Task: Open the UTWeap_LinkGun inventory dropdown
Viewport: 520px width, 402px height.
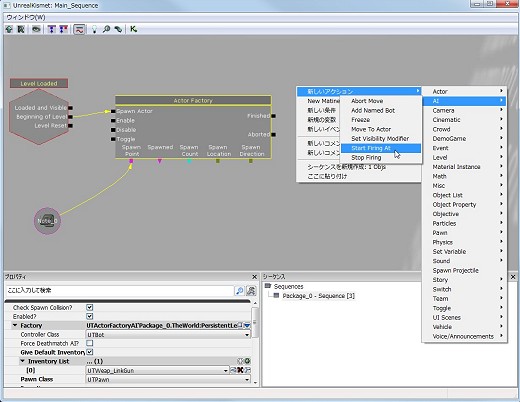Action: 157,370
